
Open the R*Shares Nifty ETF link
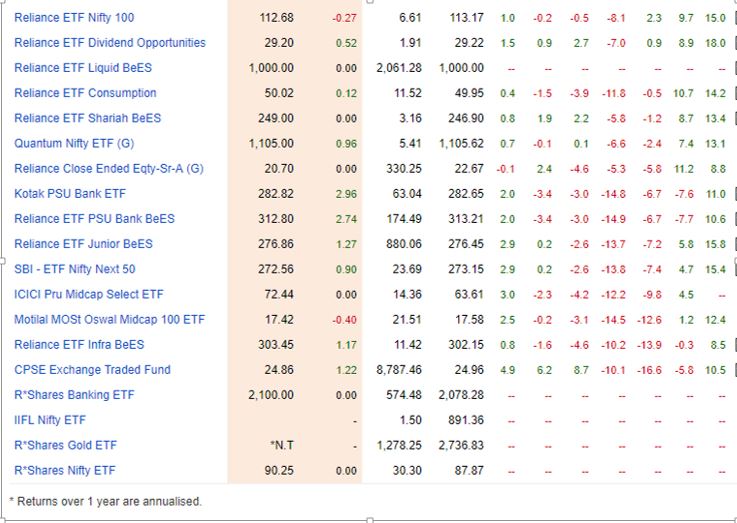tap(64, 470)
